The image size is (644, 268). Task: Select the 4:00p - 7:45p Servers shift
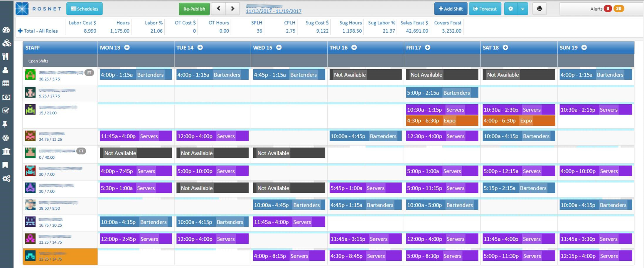point(136,171)
